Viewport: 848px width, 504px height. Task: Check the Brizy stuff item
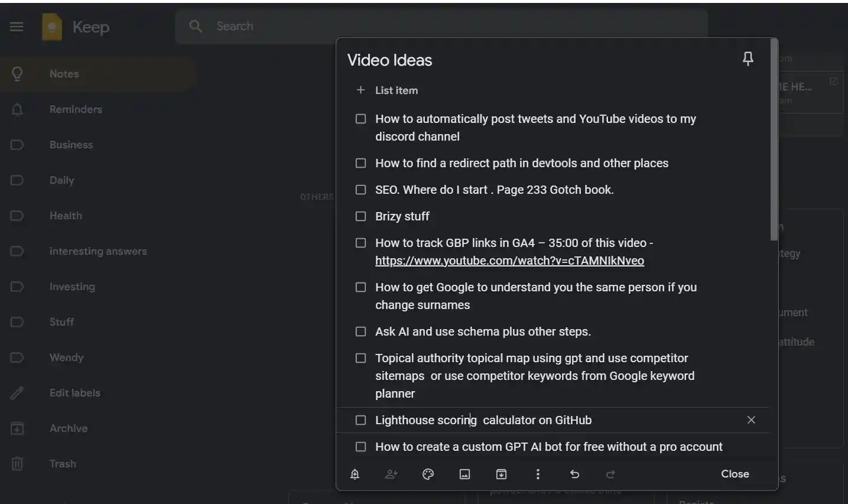point(360,216)
